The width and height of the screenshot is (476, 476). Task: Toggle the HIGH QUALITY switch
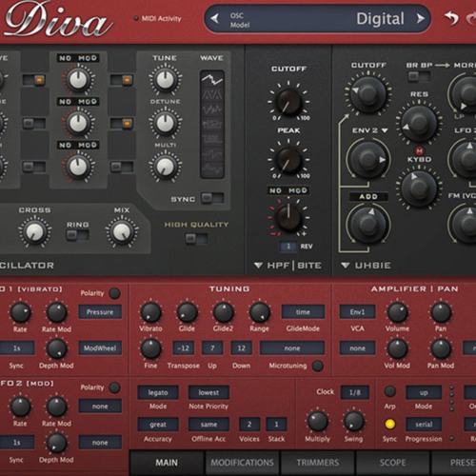tap(196, 238)
